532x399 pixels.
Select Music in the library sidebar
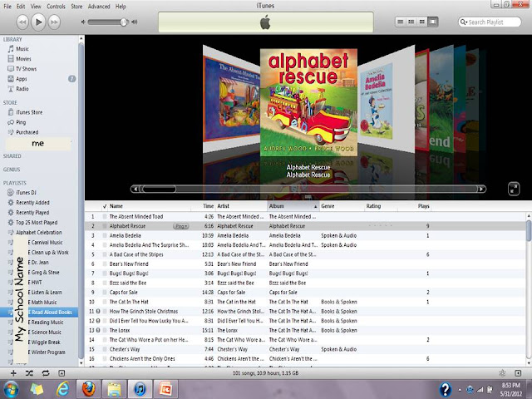22,49
